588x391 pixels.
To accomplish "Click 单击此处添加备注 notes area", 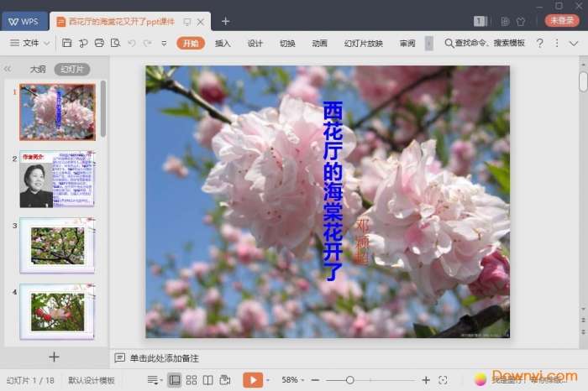I will pos(164,358).
